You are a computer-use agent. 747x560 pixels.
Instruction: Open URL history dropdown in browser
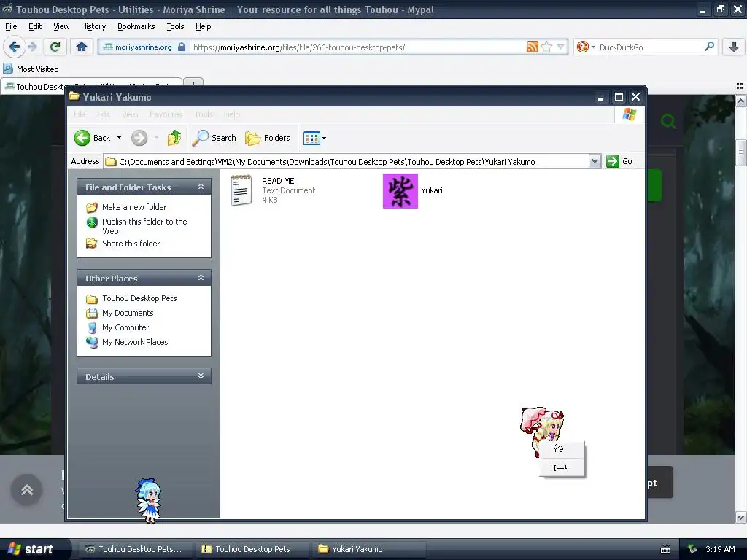pyautogui.click(x=561, y=47)
